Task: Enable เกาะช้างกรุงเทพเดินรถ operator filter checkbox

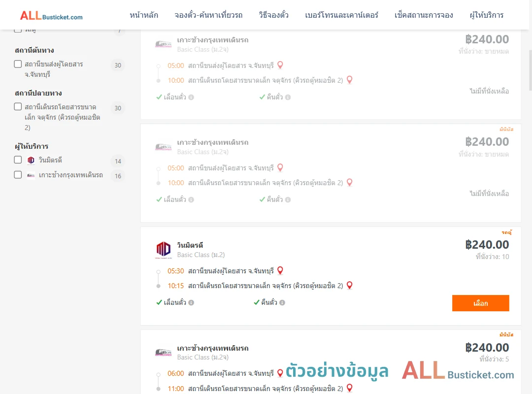Action: click(18, 175)
